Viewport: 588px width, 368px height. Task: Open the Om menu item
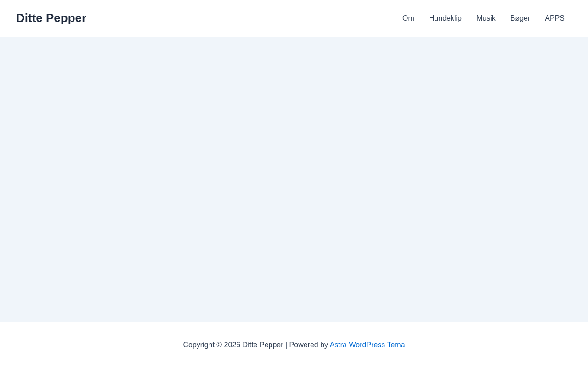coord(408,18)
